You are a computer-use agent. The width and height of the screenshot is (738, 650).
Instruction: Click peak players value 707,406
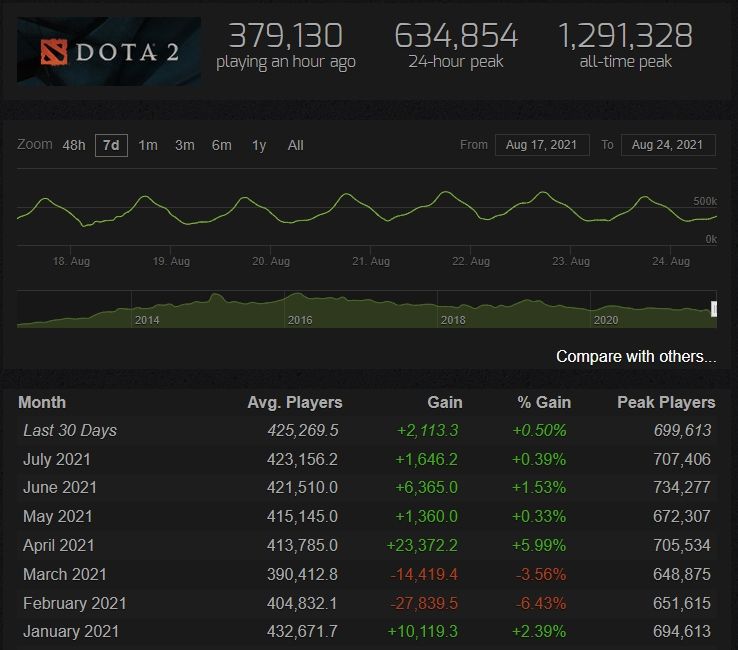tap(682, 459)
